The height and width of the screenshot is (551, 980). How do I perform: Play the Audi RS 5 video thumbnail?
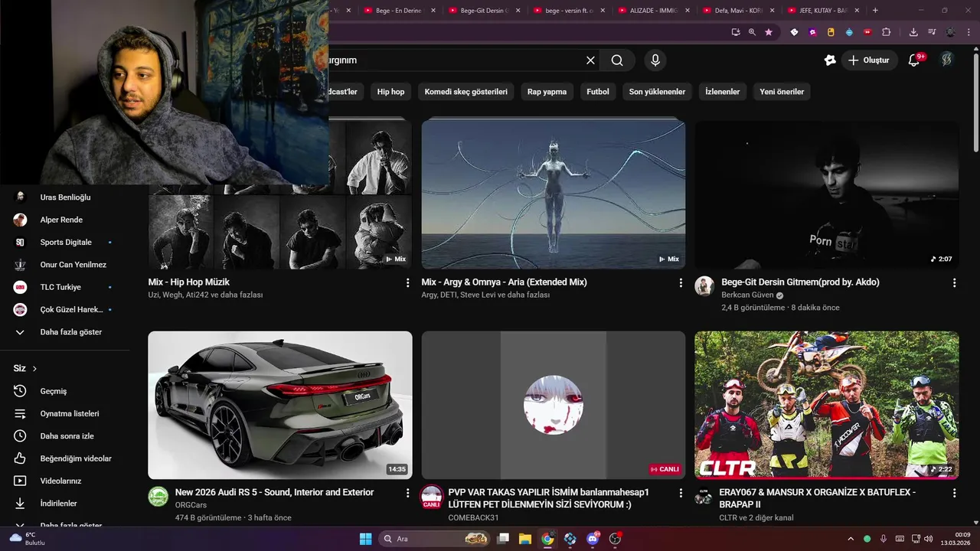[x=279, y=405]
